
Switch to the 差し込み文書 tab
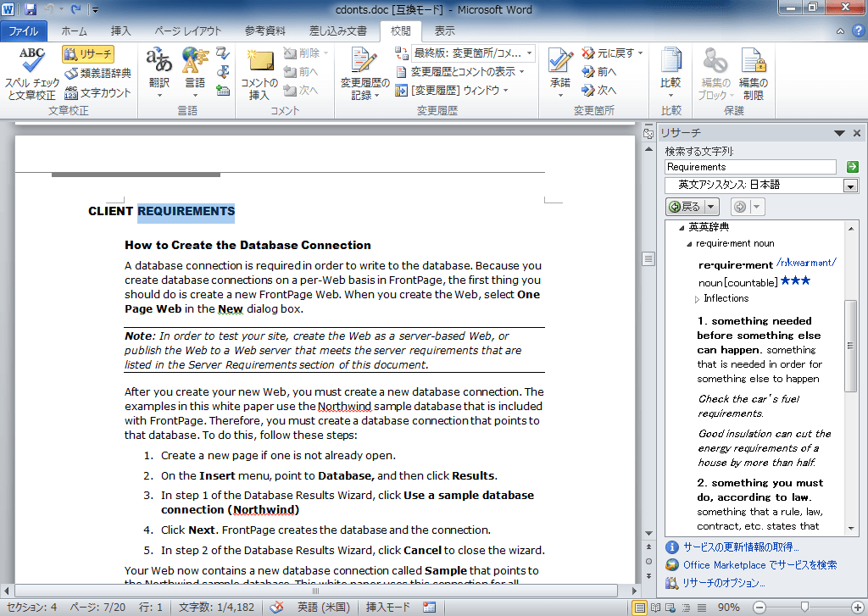tap(337, 31)
